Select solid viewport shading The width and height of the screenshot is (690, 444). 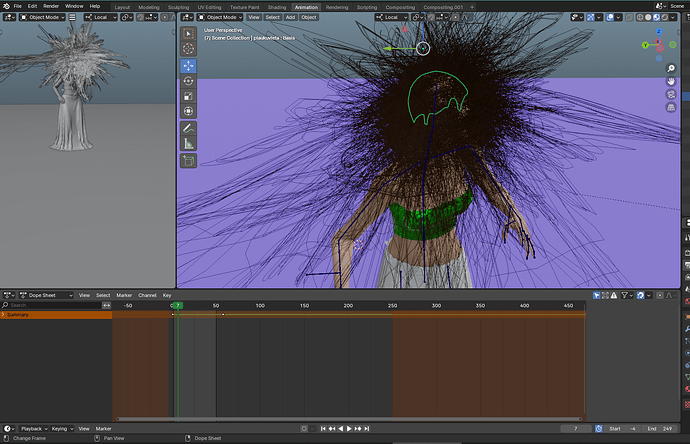point(648,17)
